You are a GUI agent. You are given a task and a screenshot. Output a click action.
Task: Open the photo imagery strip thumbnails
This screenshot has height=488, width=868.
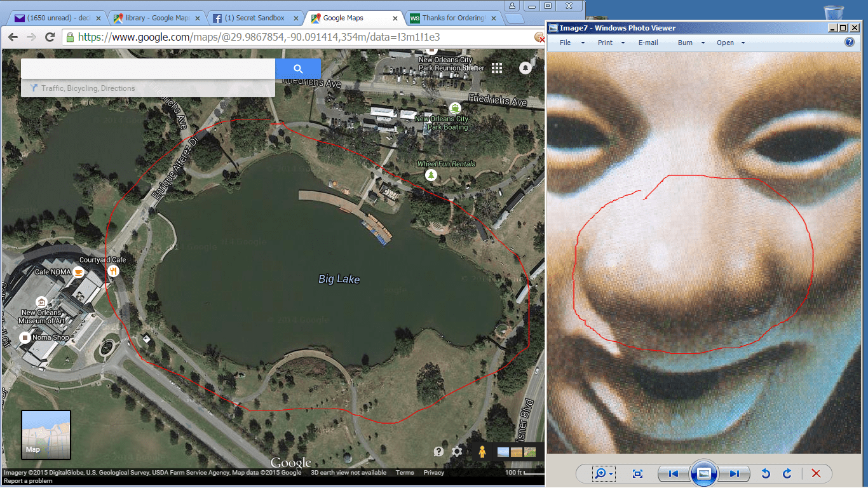[x=516, y=452]
